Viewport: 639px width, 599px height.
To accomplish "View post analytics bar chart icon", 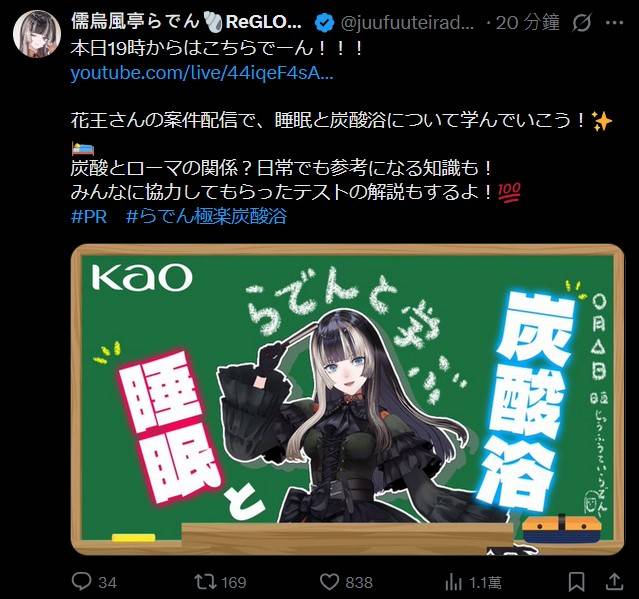I will click(453, 582).
